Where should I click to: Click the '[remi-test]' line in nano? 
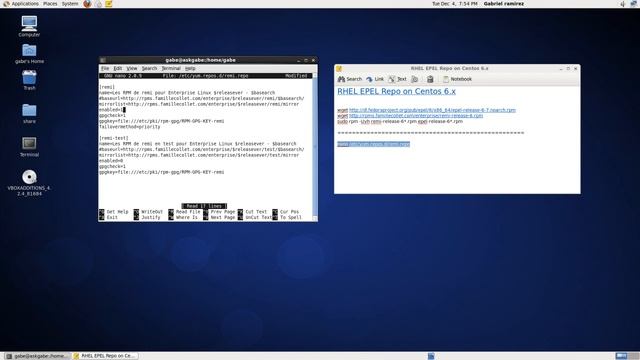113,138
